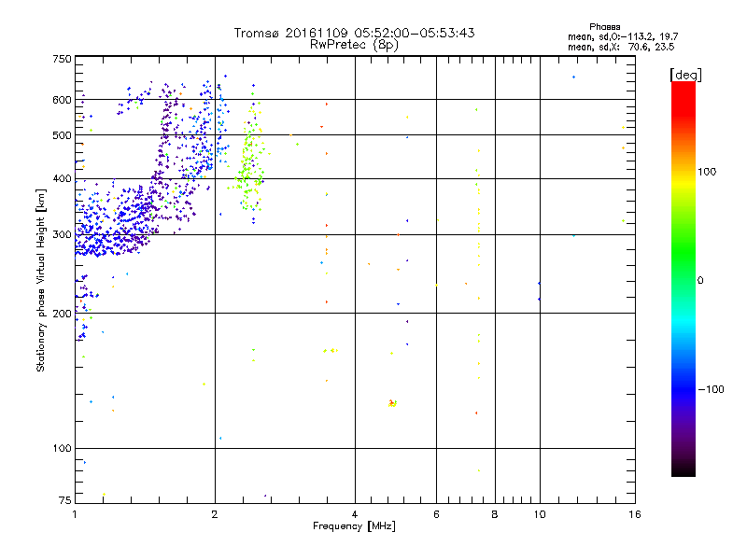The width and height of the screenshot is (747, 560).
Task: Click the red-yellow echo cluster near 5 MHz
Action: [392, 403]
